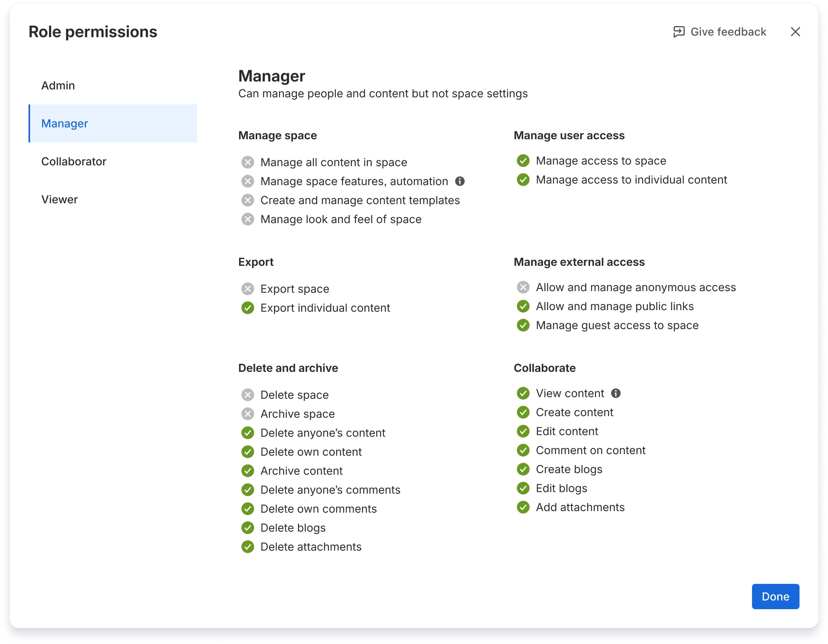Click the Give feedback icon
The height and width of the screenshot is (644, 828).
pos(679,32)
